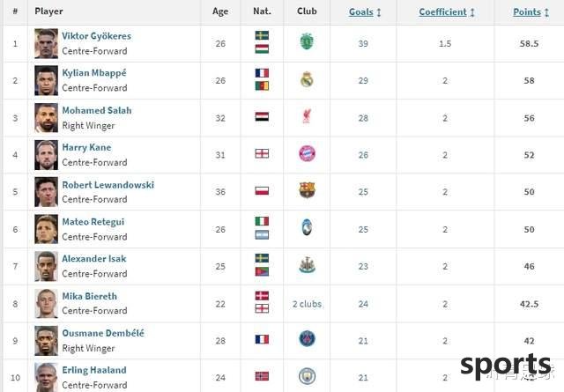Open Viktor Gyökeres player profile link

point(96,36)
